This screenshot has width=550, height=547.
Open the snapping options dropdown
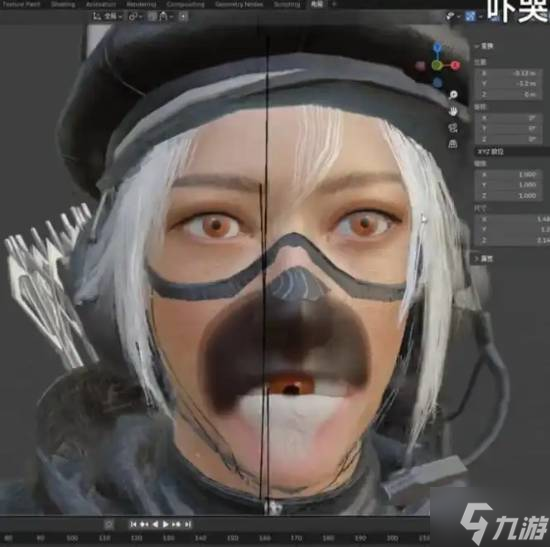coord(166,16)
